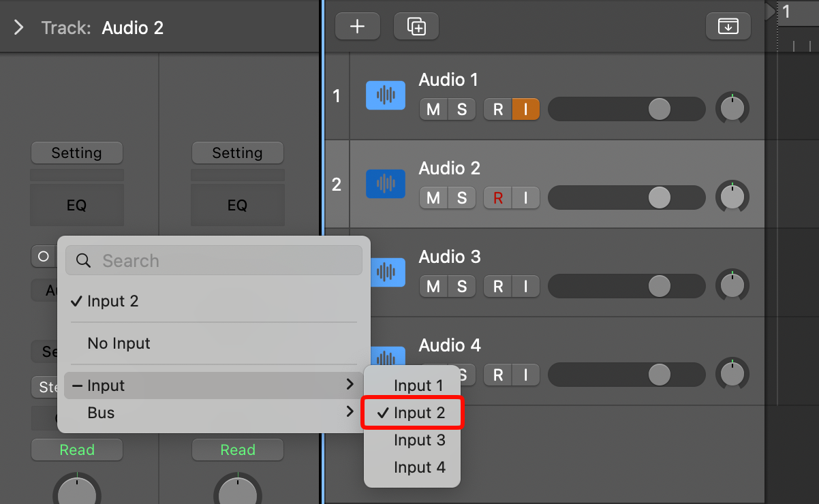819x504 pixels.
Task: Click the Audio 3 pan knob
Action: pos(732,286)
